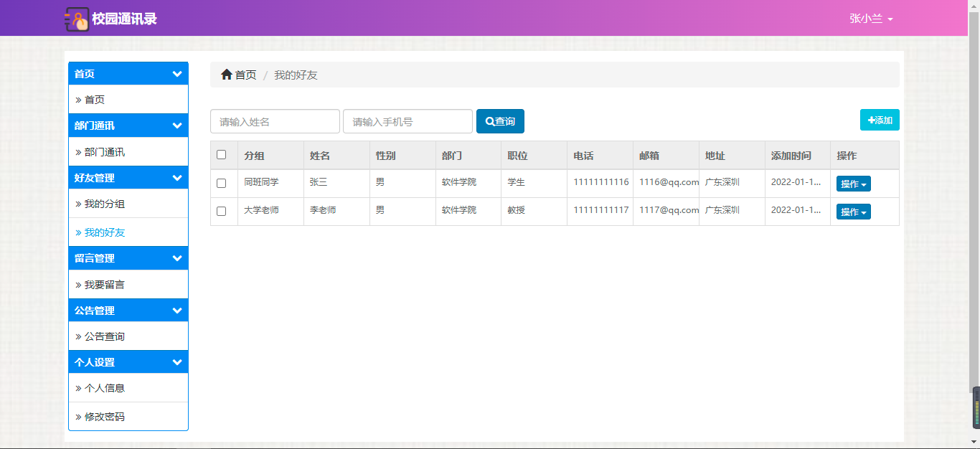Open 个人信息 sidebar item

pos(128,388)
